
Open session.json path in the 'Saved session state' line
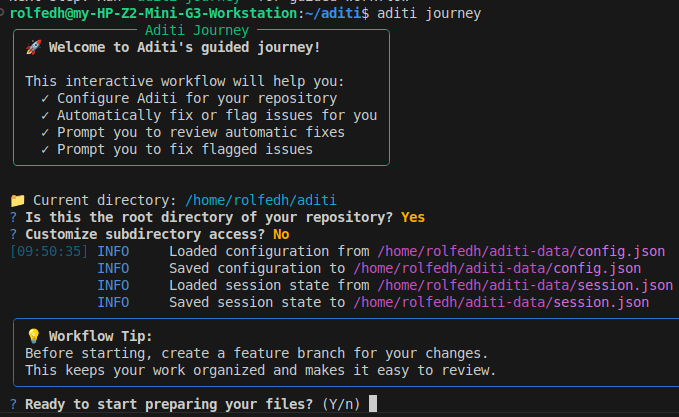501,302
